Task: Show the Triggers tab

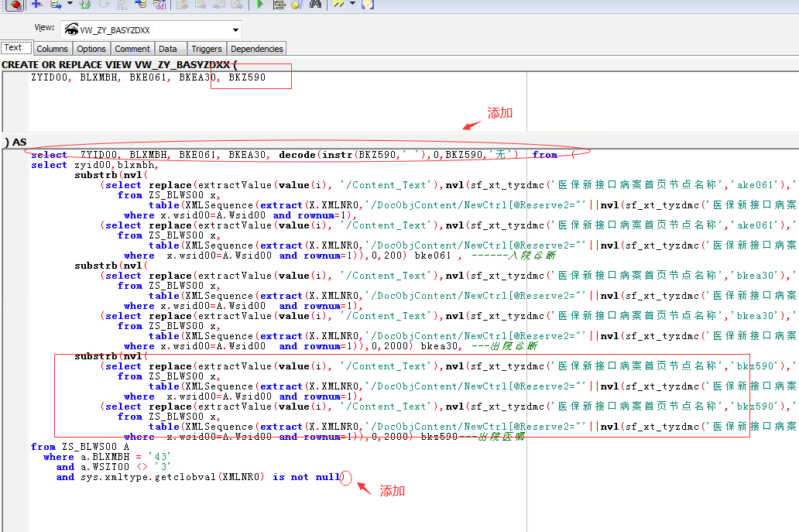Action: 207,49
